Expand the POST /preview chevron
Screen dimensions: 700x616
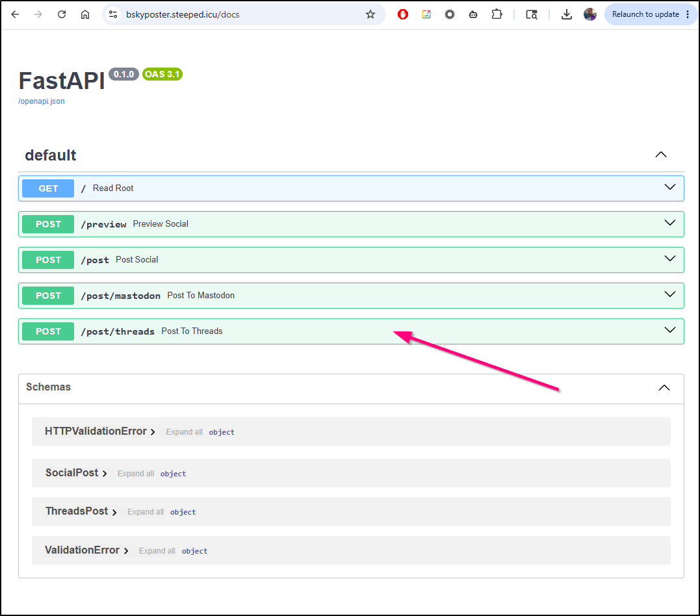tap(669, 223)
